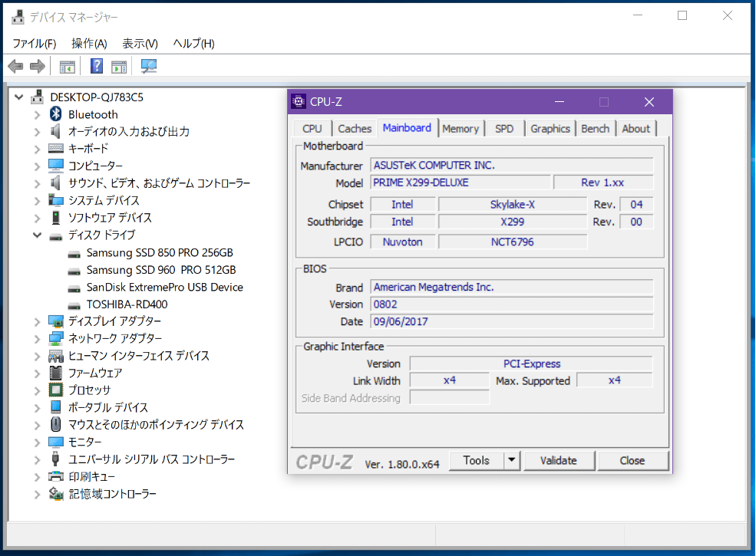756x556 pixels.
Task: Click the ソフトウェア デバイス icon
Action: click(x=56, y=218)
